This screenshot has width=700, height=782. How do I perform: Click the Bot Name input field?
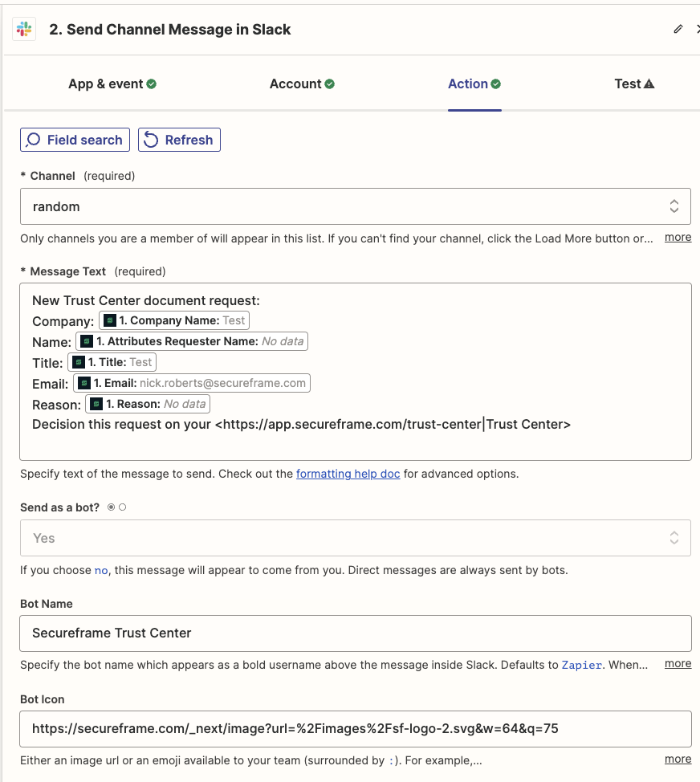click(x=355, y=633)
